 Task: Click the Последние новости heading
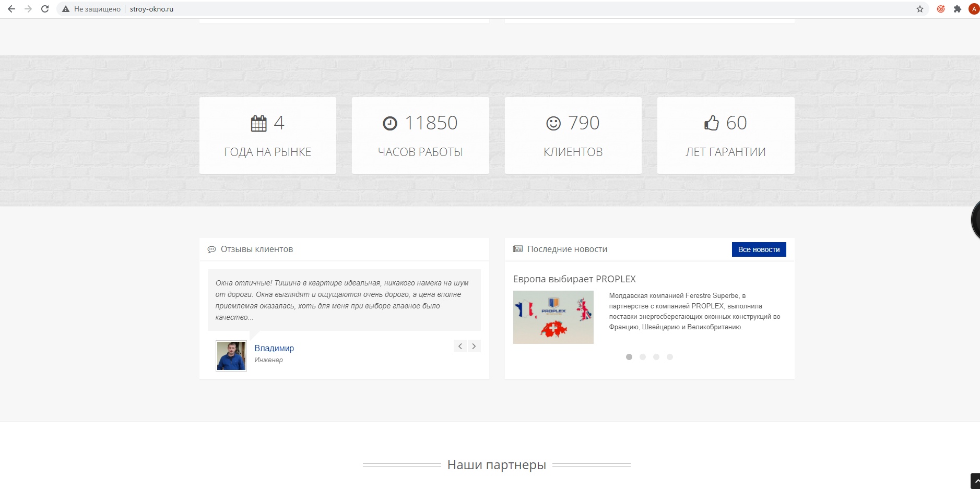coord(568,249)
